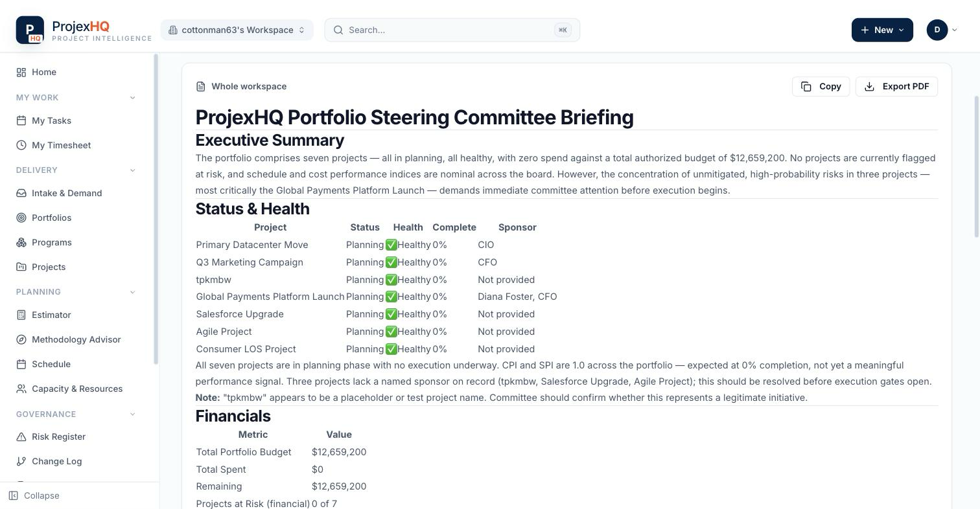980x509 pixels.
Task: Click "Consumer LOS Project" row text
Action: [246, 349]
